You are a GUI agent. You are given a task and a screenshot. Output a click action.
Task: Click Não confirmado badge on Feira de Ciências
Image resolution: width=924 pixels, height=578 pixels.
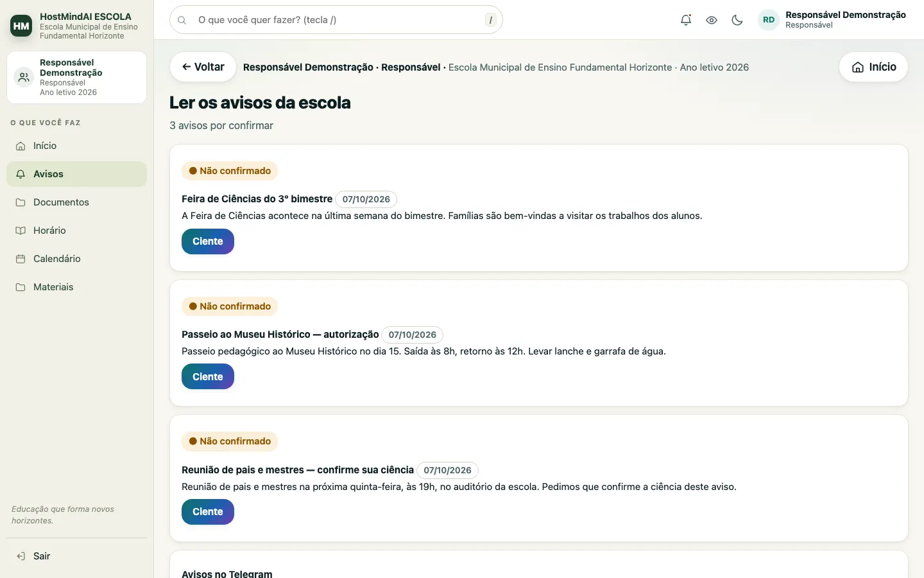click(x=230, y=171)
